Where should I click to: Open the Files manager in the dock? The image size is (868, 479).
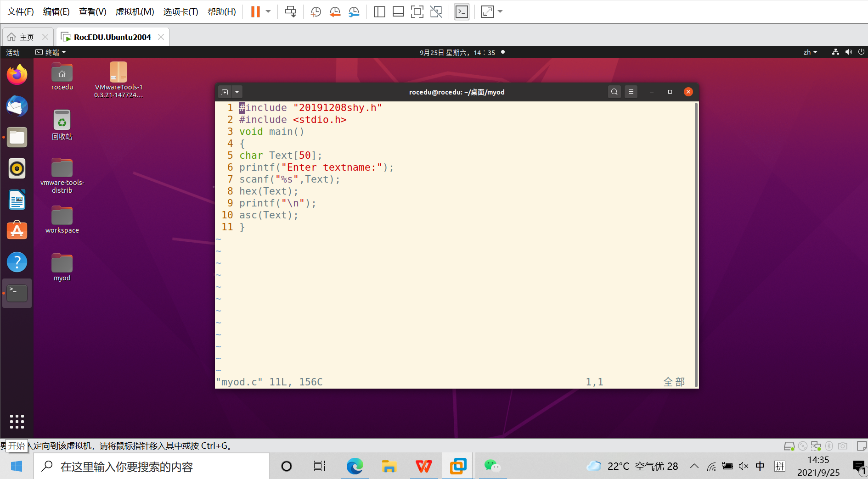point(17,137)
